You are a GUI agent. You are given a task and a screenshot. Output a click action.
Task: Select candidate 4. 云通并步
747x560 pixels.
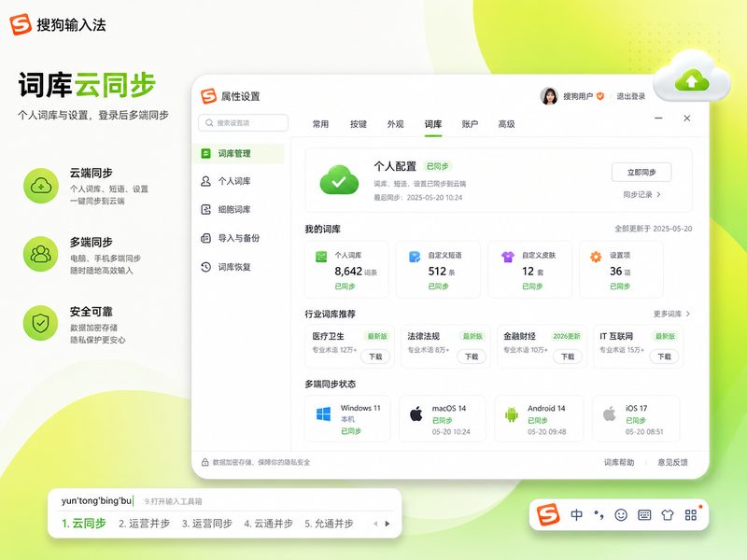click(268, 524)
